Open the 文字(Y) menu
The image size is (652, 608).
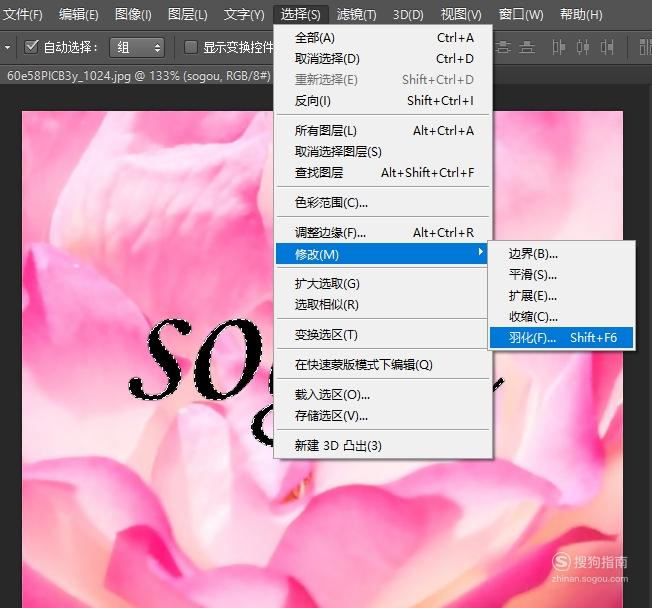pos(244,15)
